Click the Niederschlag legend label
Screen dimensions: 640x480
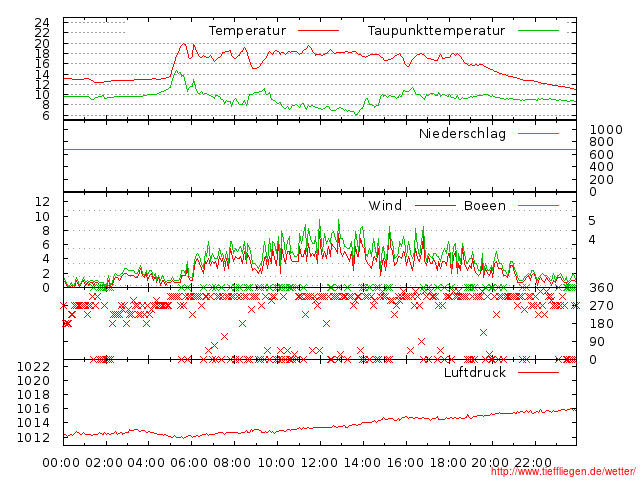462,134
